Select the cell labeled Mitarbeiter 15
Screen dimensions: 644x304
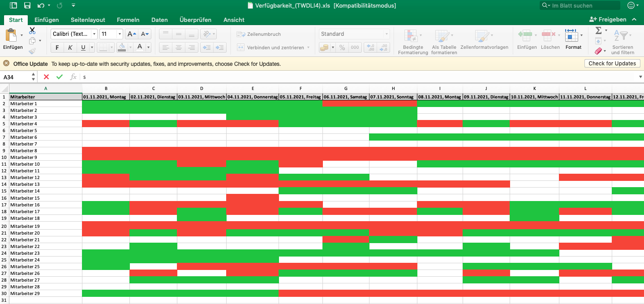[46, 198]
